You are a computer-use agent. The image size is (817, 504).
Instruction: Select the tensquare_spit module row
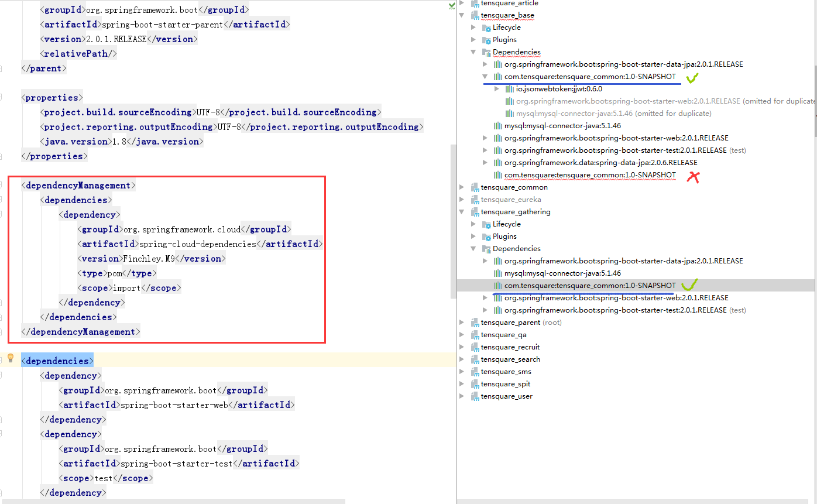pyautogui.click(x=637, y=384)
